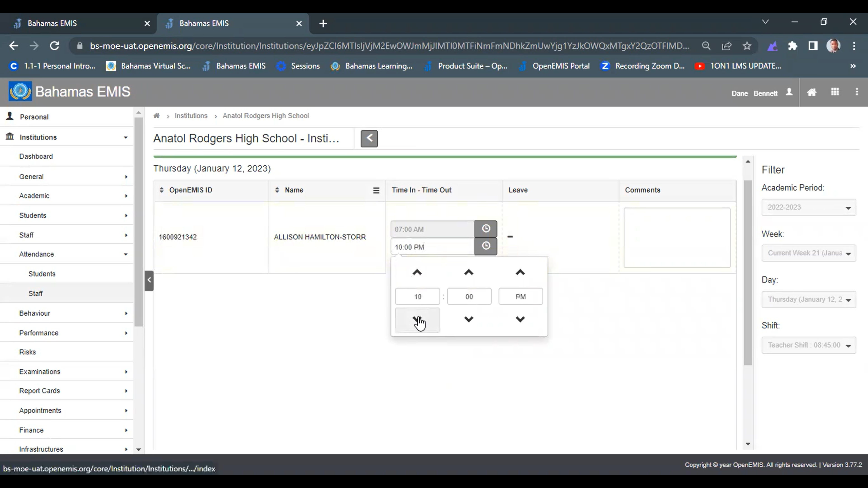Open the Chrome three-dot menu
Viewport: 868px width, 488px height.
point(854,46)
